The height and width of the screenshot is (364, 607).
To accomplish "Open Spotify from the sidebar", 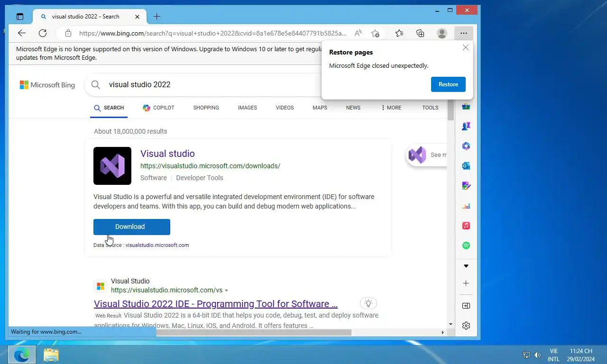I will coord(466,246).
